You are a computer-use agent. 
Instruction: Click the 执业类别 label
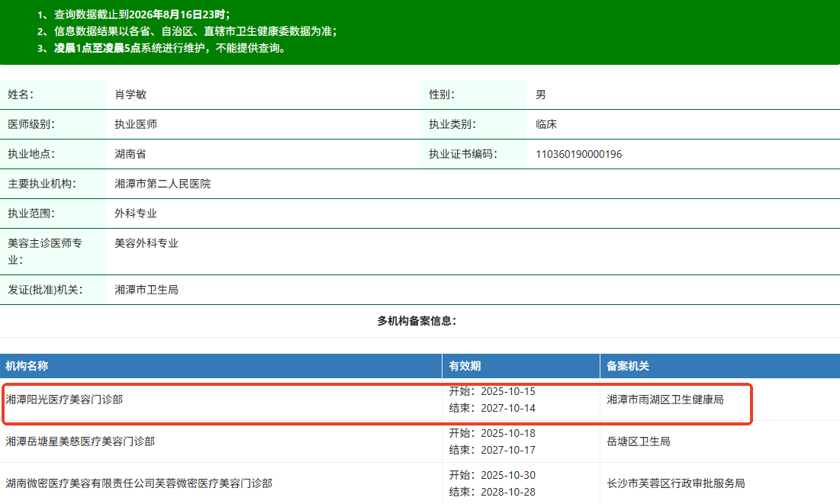[x=452, y=124]
